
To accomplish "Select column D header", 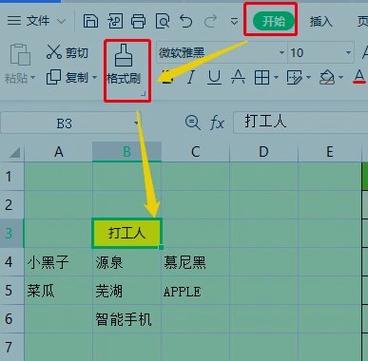I will tap(264, 152).
